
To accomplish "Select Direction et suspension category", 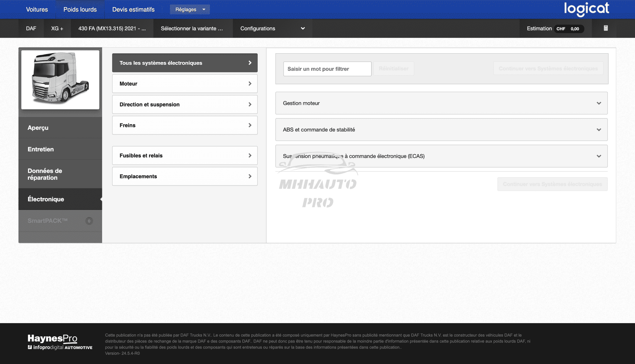I will click(185, 105).
